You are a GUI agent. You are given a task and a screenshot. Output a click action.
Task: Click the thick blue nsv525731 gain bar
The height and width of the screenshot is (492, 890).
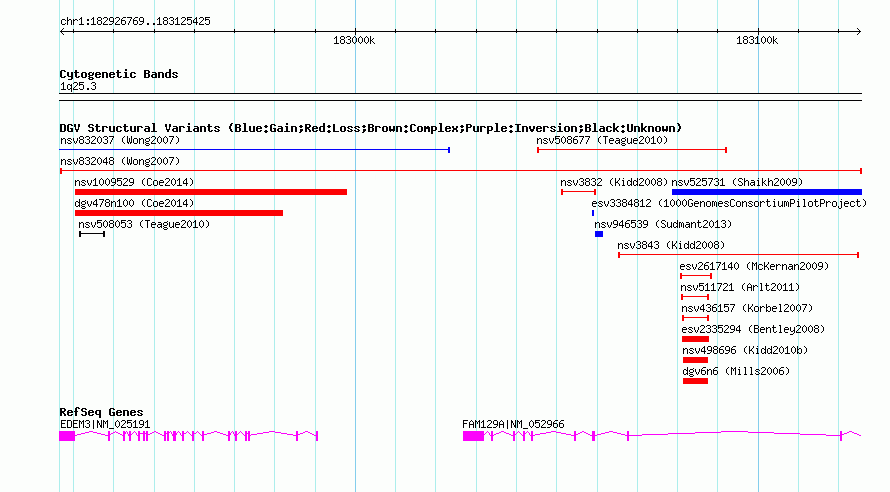click(x=767, y=192)
